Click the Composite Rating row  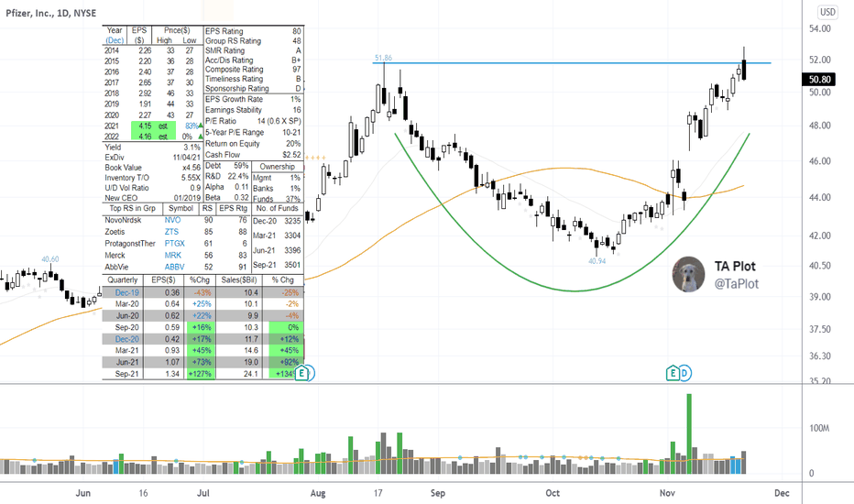(253, 70)
